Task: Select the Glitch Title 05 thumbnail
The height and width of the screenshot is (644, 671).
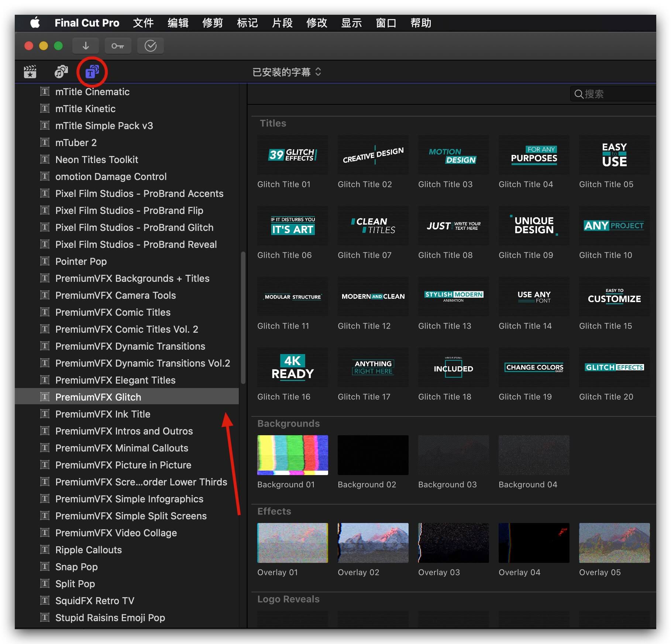Action: 615,155
